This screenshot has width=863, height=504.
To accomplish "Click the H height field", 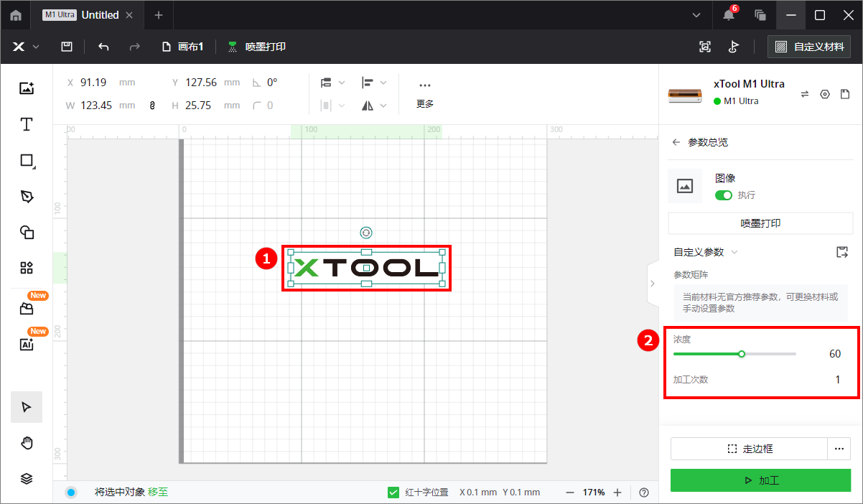I will (x=205, y=105).
